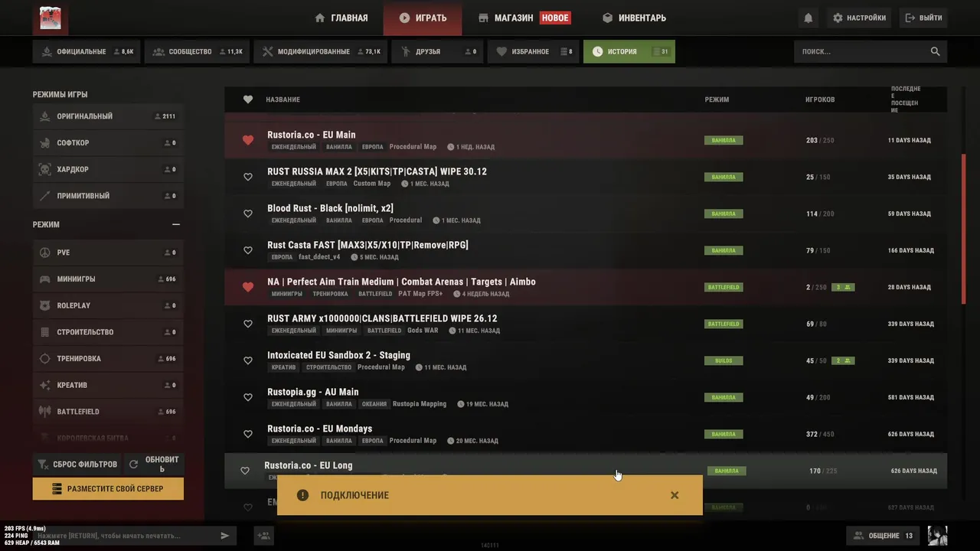Sort by Последнее посещение column
The height and width of the screenshot is (551, 980).
[x=906, y=99]
